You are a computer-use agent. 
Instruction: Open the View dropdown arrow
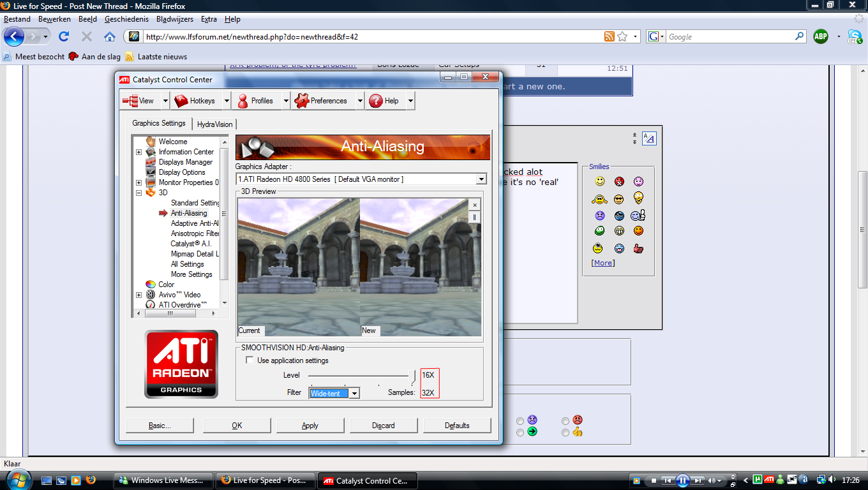pyautogui.click(x=165, y=101)
